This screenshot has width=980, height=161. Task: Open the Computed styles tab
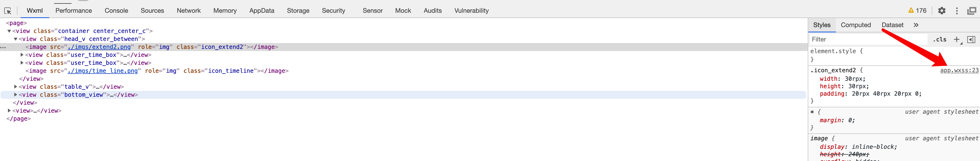click(x=856, y=25)
